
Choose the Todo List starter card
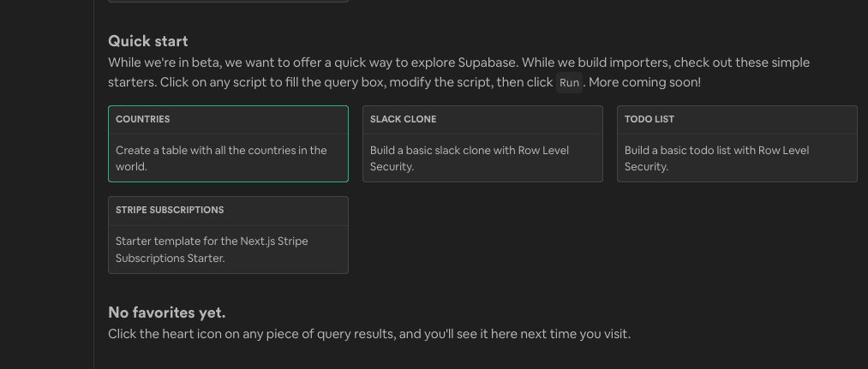pyautogui.click(x=737, y=144)
